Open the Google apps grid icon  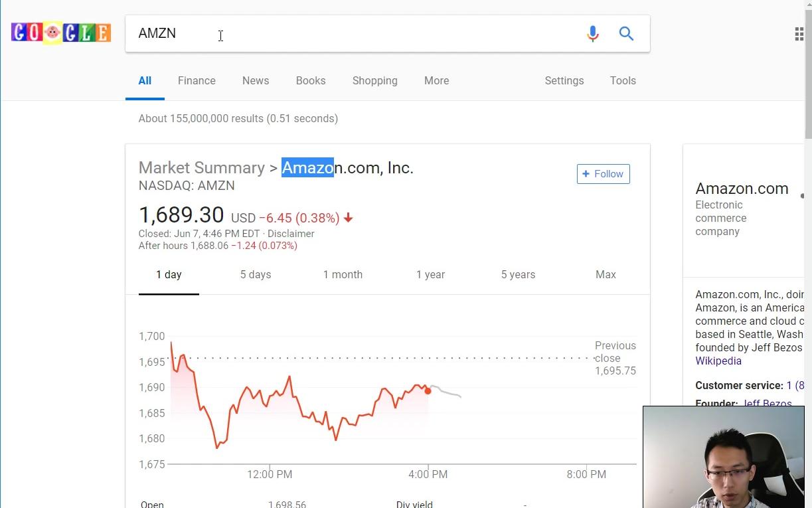pyautogui.click(x=799, y=34)
